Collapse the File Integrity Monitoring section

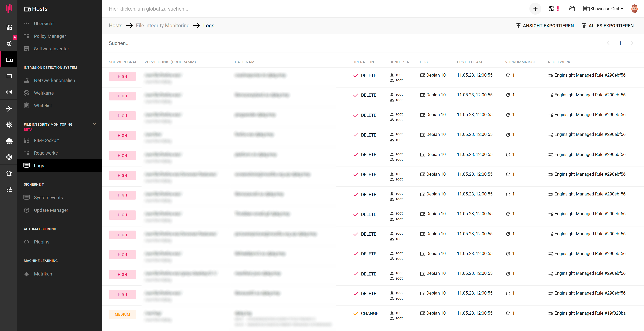click(94, 124)
